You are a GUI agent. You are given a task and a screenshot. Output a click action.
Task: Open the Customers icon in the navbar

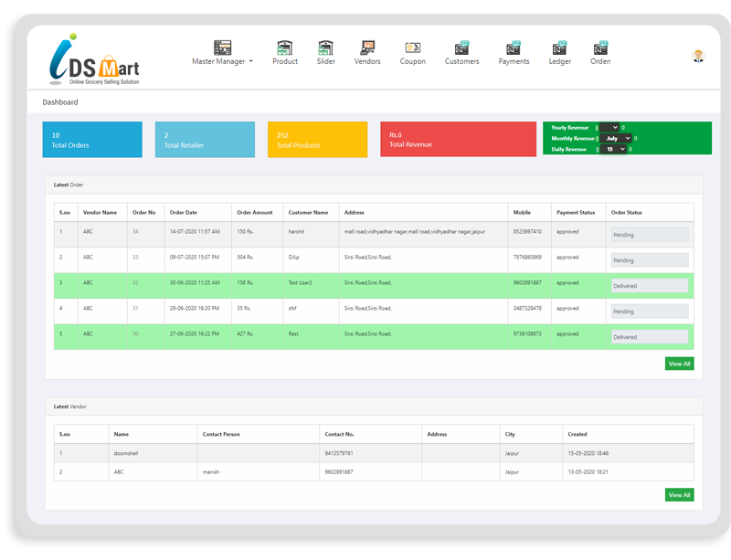[x=461, y=50]
